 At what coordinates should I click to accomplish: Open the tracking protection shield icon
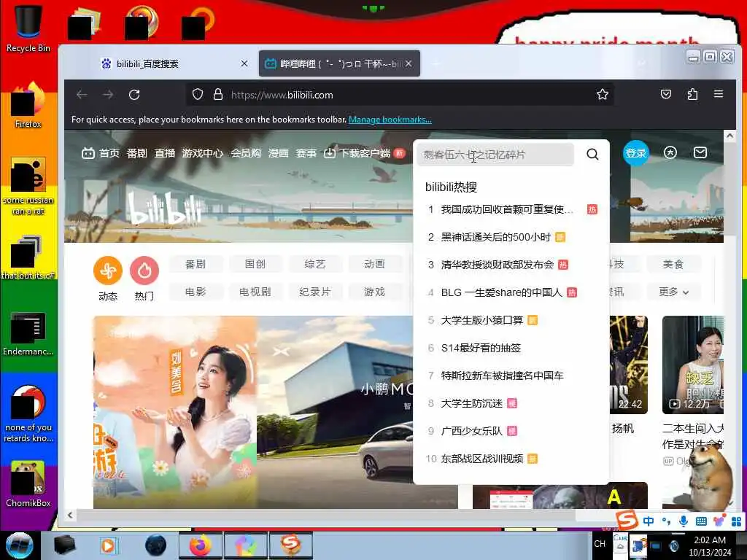click(x=198, y=94)
